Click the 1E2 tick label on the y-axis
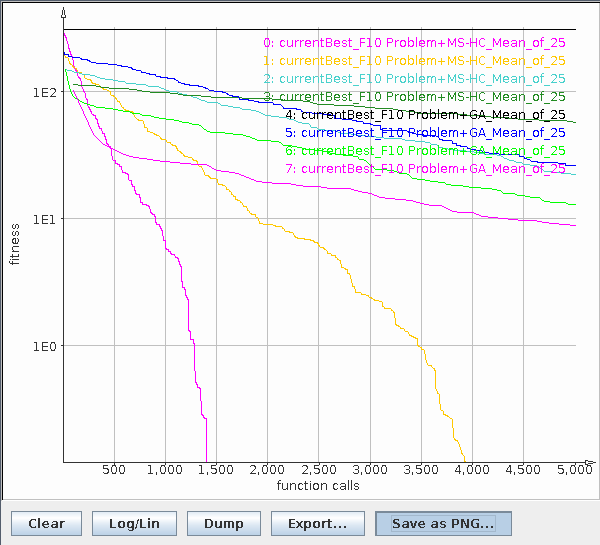The image size is (600, 545). [x=45, y=92]
